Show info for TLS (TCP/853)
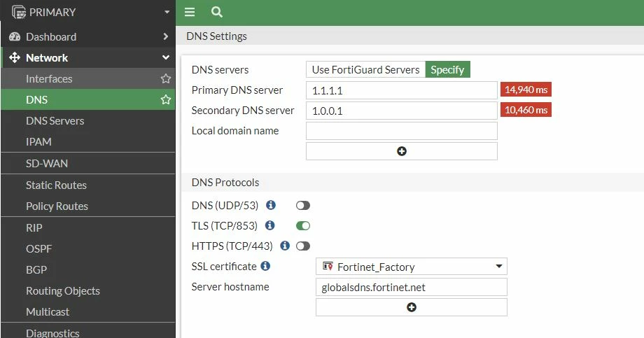644x338 pixels. point(269,225)
